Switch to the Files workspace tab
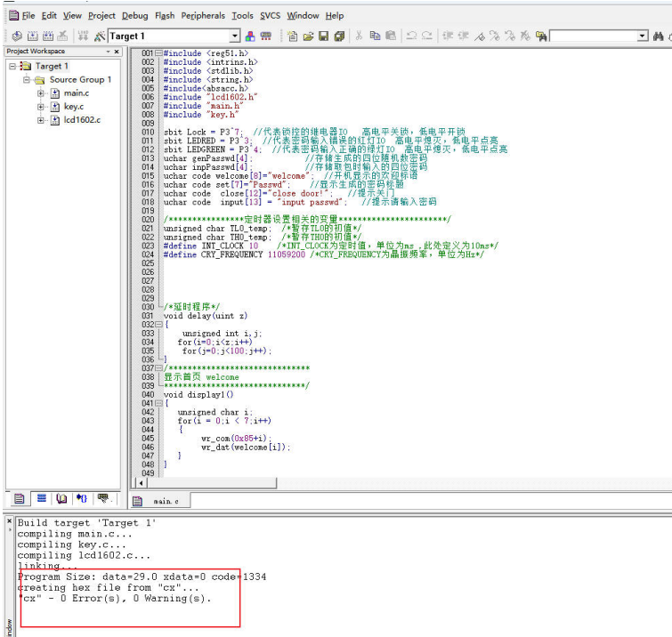This screenshot has width=672, height=637. (x=20, y=498)
